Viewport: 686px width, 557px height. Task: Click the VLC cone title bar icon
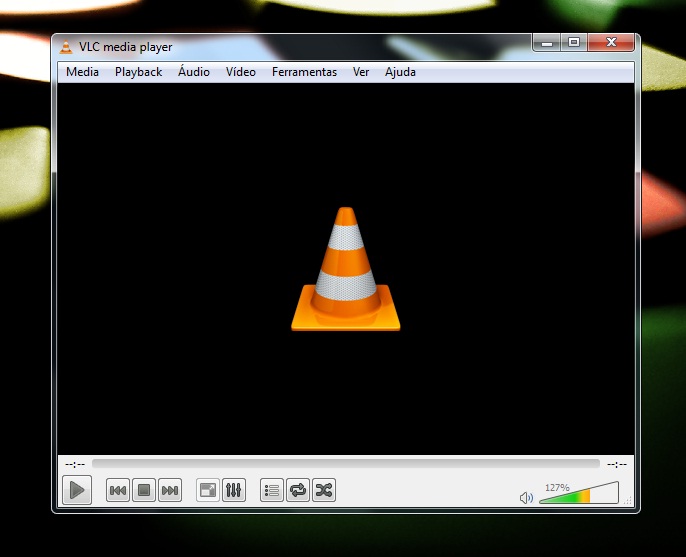point(66,47)
